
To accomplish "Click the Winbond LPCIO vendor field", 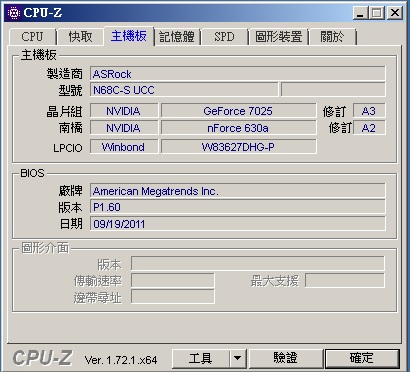I will [x=124, y=147].
